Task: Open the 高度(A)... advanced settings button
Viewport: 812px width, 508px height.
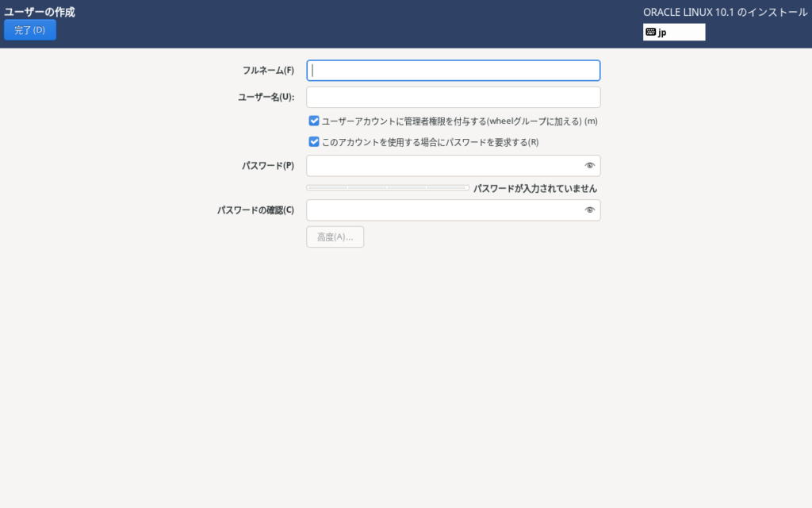Action: tap(335, 237)
